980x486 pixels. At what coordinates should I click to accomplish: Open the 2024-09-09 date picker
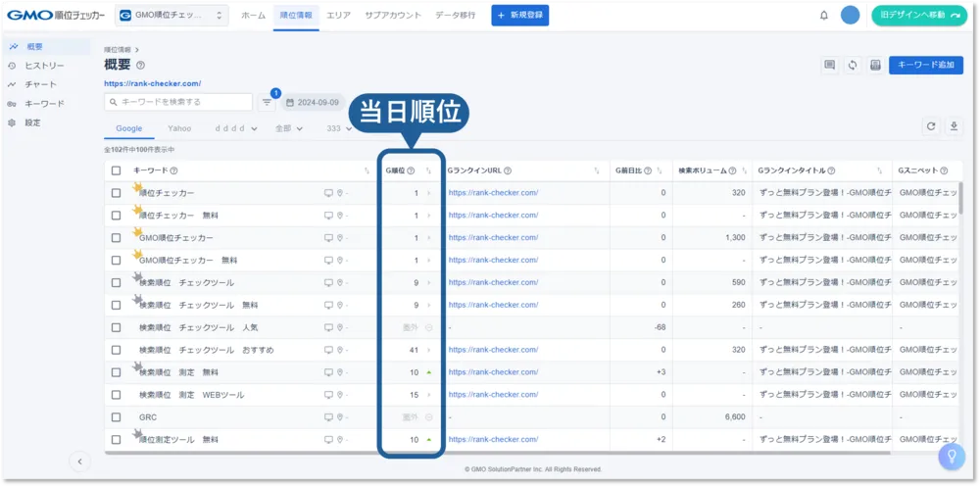313,103
